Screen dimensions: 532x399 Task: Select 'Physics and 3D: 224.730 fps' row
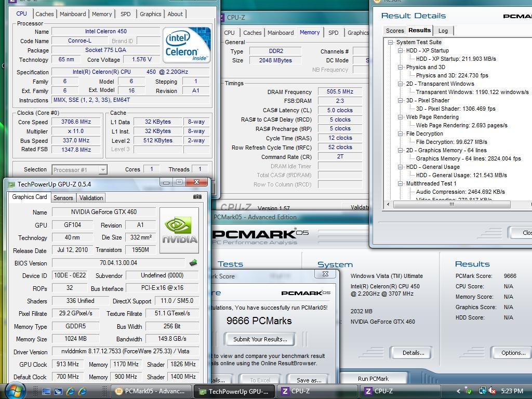tap(452, 75)
